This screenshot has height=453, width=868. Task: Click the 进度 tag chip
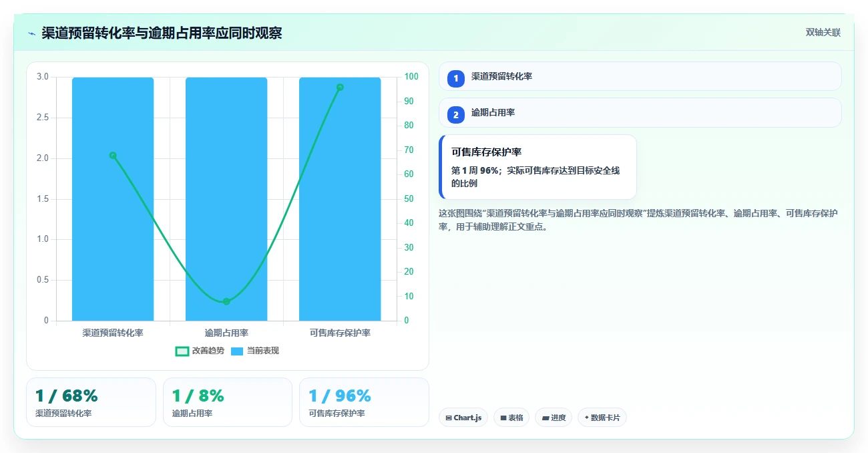coord(554,418)
